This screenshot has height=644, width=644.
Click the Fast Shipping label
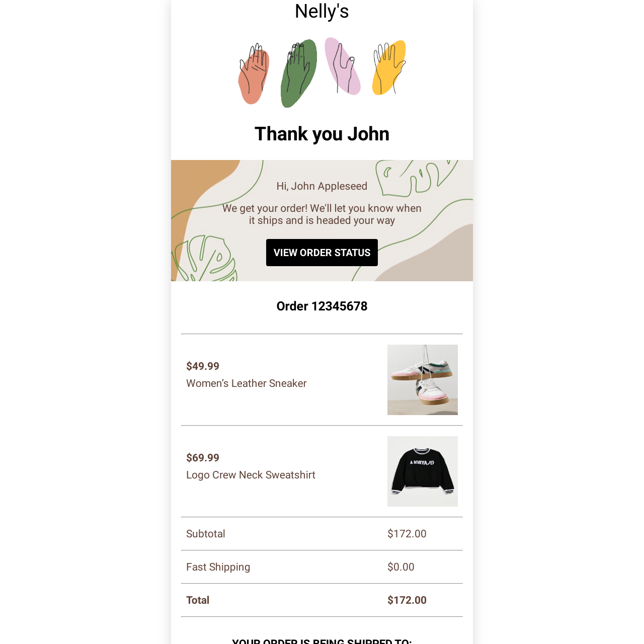tap(218, 567)
